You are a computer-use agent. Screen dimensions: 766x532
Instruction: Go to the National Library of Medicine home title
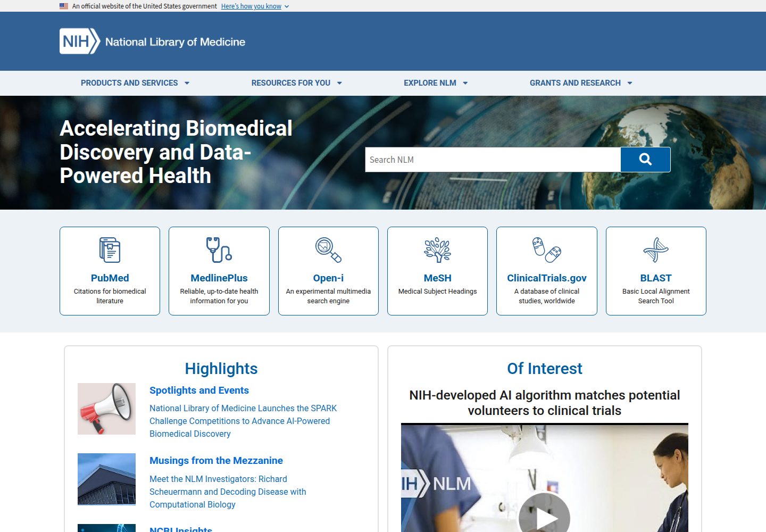pos(175,42)
